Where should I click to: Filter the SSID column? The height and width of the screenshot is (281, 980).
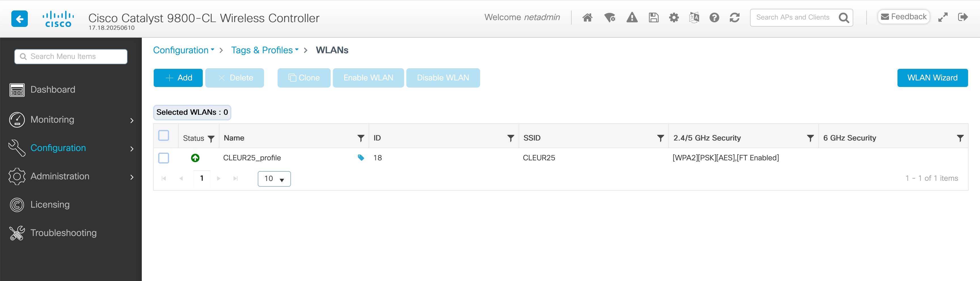click(x=660, y=138)
